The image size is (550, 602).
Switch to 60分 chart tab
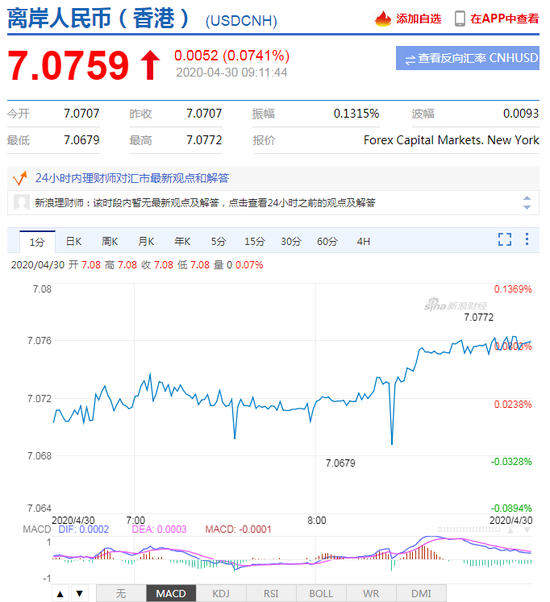[x=327, y=241]
